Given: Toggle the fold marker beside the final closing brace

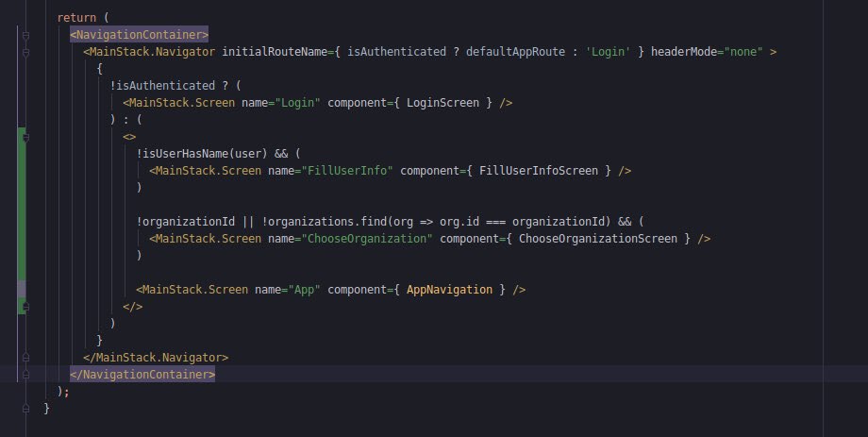Looking at the screenshot, I should [x=25, y=408].
